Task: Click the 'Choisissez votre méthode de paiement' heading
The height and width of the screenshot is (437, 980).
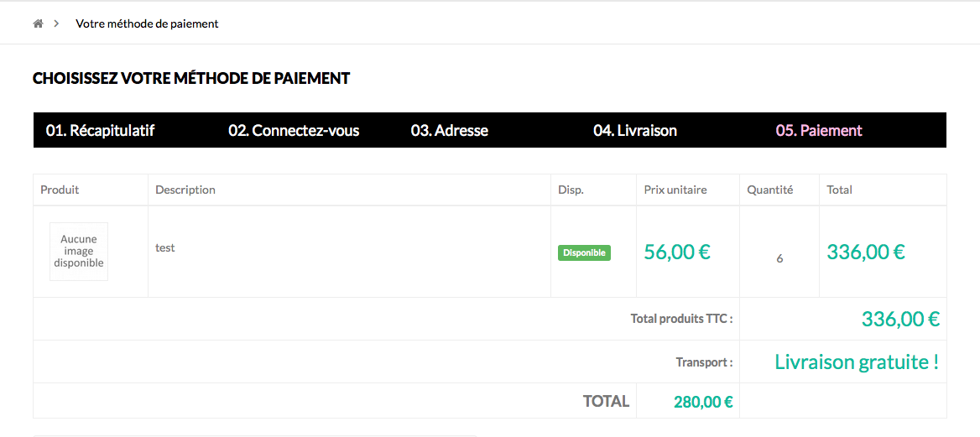Action: tap(191, 79)
